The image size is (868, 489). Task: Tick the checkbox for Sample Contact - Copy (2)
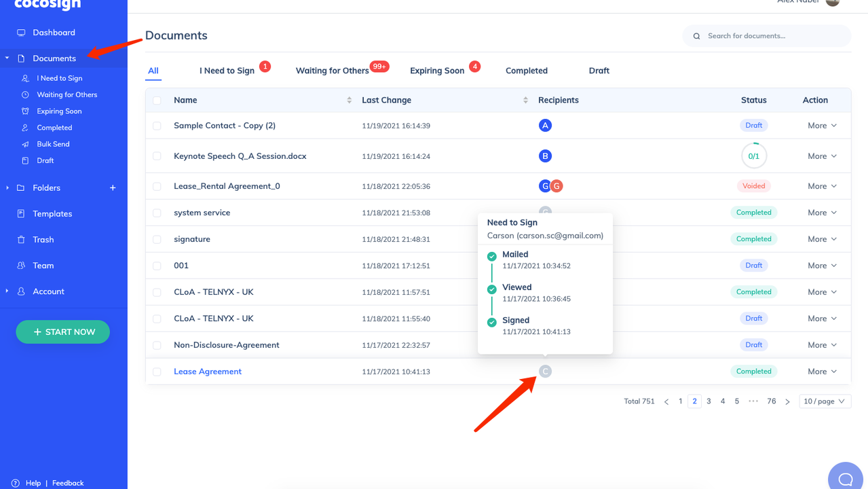click(x=157, y=126)
